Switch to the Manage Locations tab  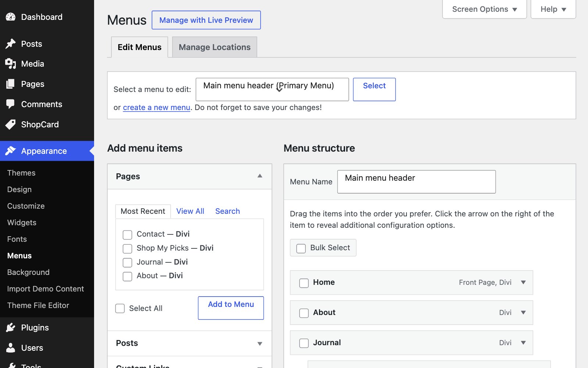pyautogui.click(x=215, y=47)
